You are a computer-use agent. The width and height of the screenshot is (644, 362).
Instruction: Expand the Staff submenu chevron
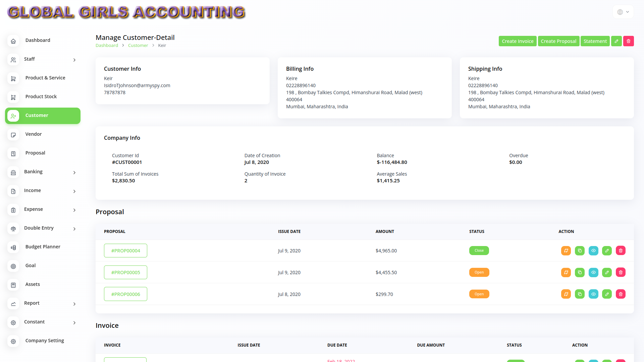point(74,60)
